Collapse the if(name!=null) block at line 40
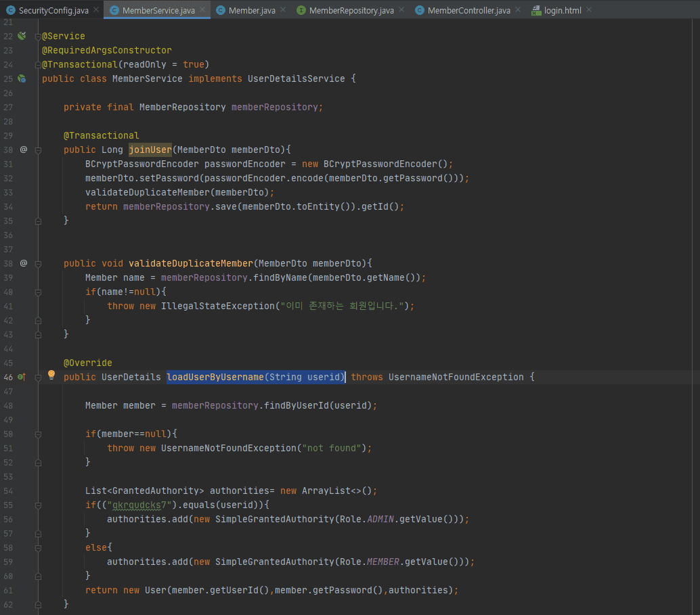This screenshot has height=615, width=700. (x=39, y=292)
